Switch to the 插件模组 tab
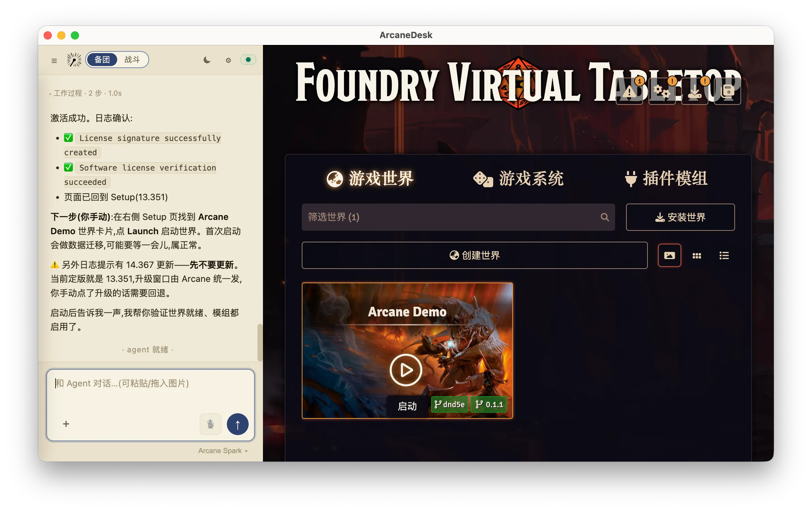The width and height of the screenshot is (812, 512). click(667, 179)
